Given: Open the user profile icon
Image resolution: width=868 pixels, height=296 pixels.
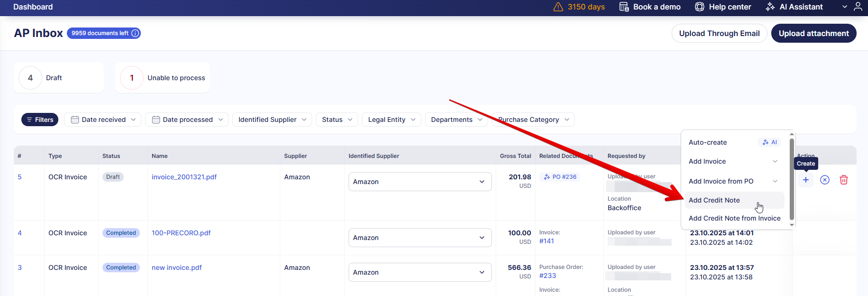Looking at the screenshot, I should [858, 7].
